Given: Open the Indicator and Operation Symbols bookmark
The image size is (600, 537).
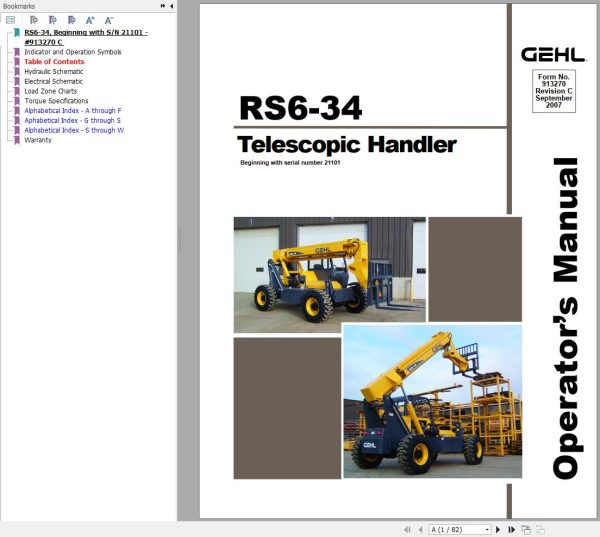Looking at the screenshot, I should 73,52.
